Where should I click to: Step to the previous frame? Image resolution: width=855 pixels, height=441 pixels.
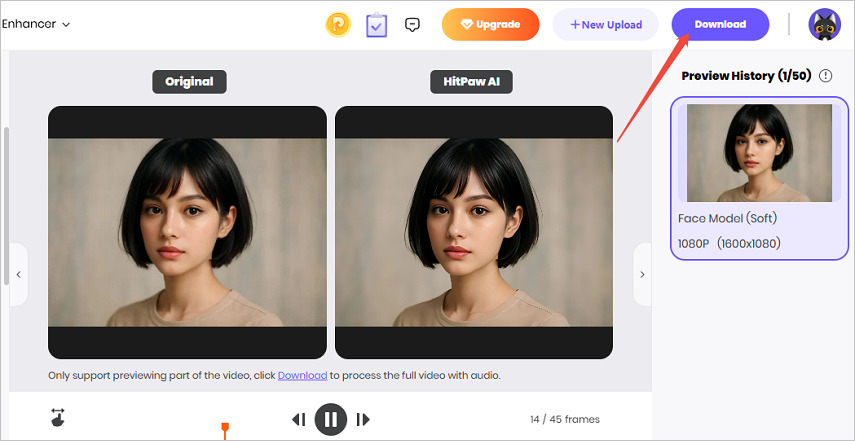(x=298, y=419)
